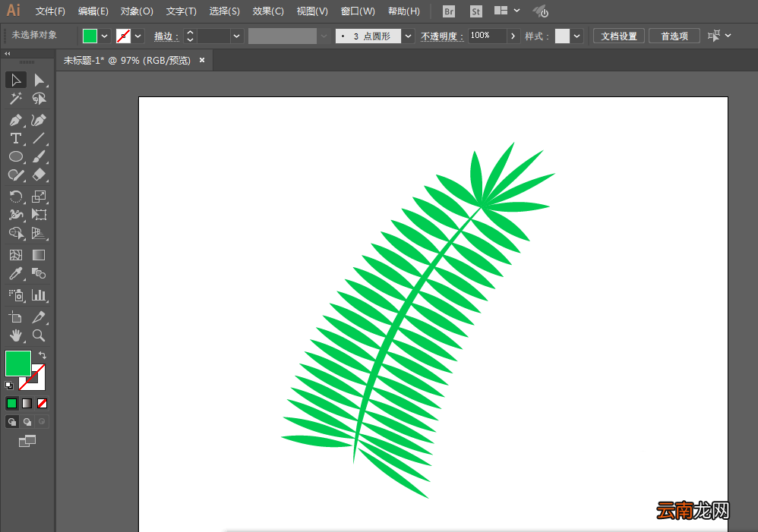
Task: Open the stroke weight dropdown
Action: tap(236, 36)
